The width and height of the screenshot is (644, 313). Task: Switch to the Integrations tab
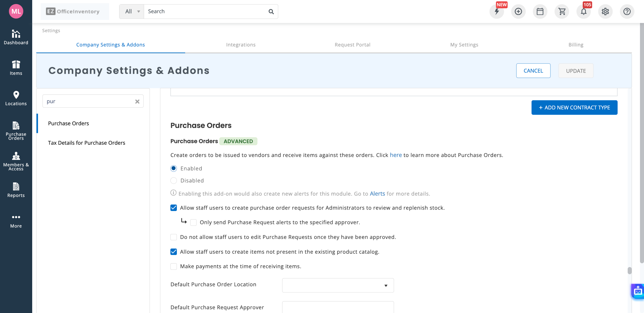tap(241, 45)
